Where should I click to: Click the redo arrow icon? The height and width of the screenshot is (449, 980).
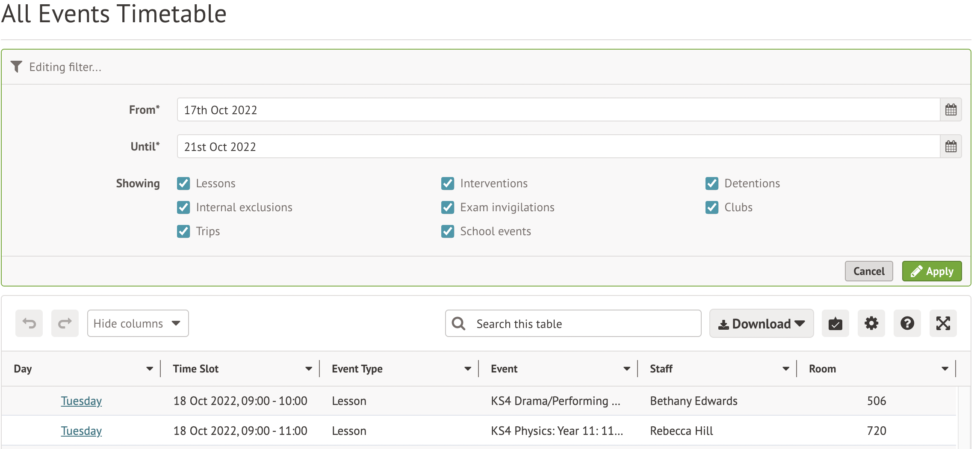pos(65,323)
